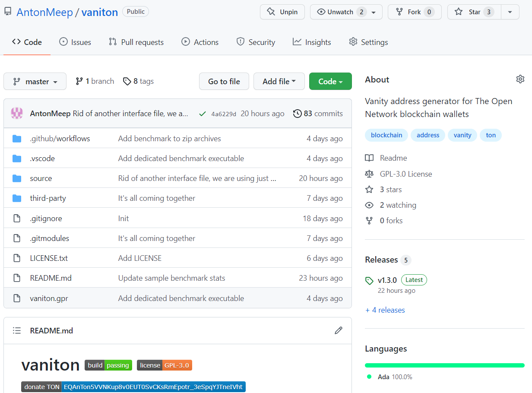532x393 pixels.
Task: Click the license GPL-3.0 badge
Action: (x=165, y=365)
